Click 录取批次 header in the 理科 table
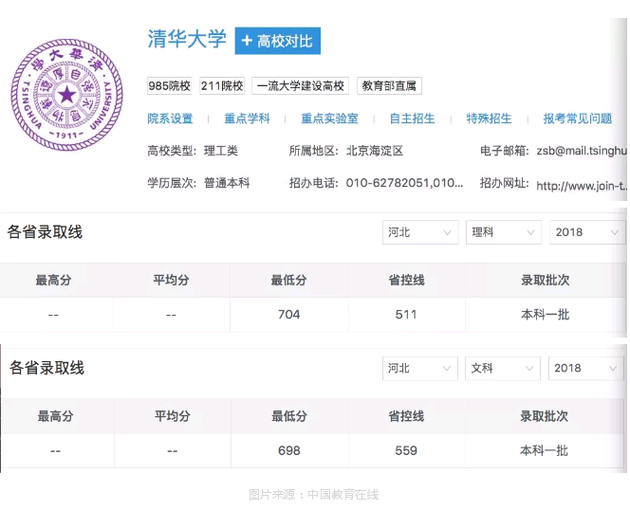This screenshot has width=630, height=510. pos(545,280)
